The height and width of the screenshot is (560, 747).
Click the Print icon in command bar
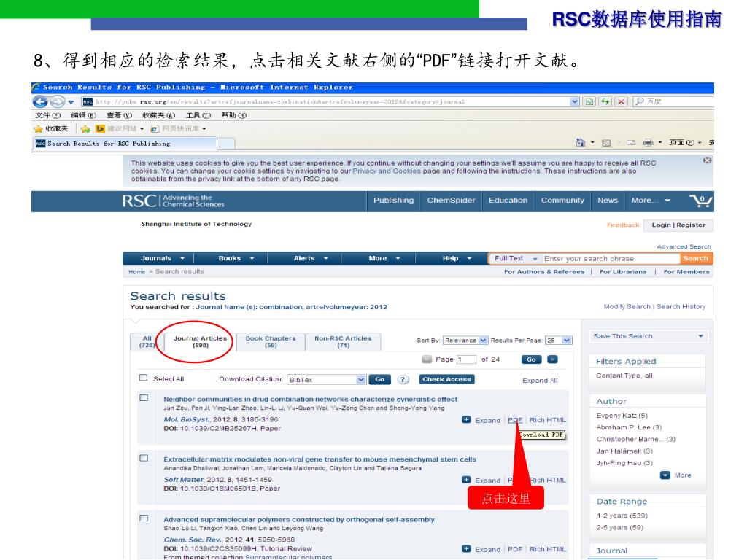(648, 142)
